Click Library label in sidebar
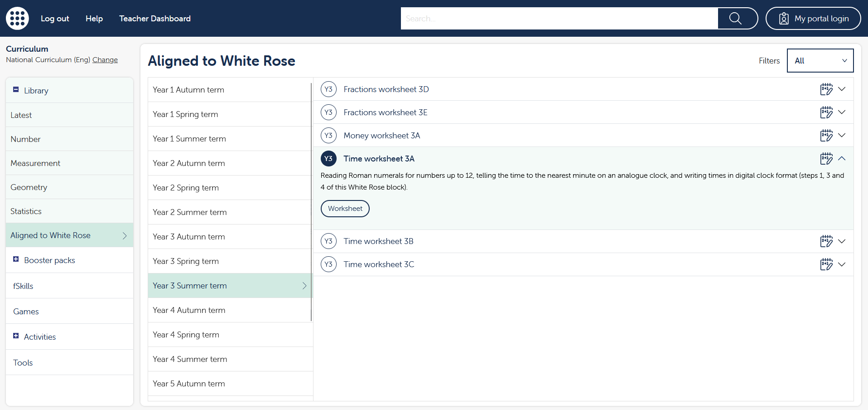868x410 pixels. point(36,91)
